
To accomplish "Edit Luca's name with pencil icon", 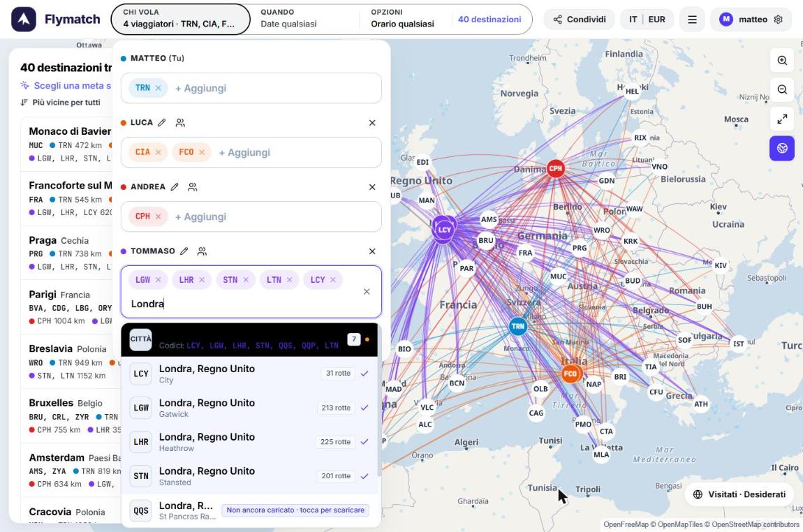I will [162, 122].
